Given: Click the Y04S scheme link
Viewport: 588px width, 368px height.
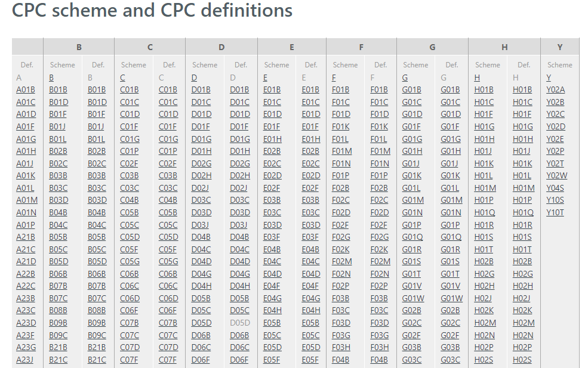Looking at the screenshot, I should 555,188.
